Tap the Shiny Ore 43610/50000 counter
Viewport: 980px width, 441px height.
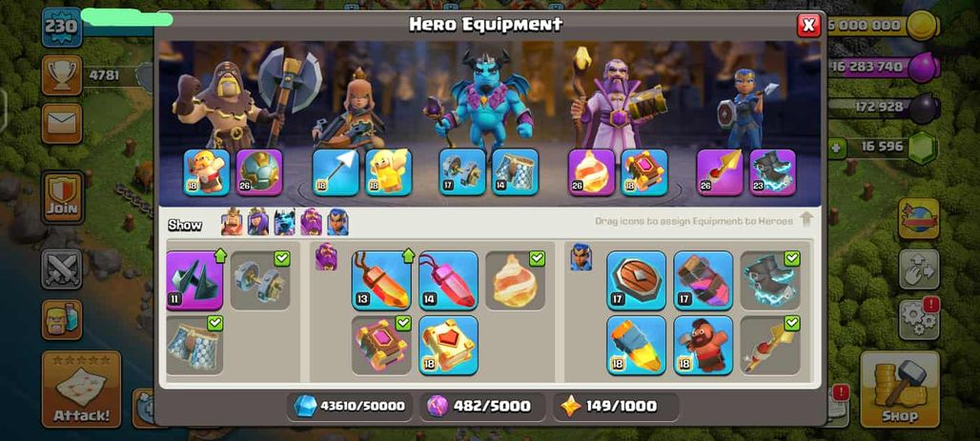[350, 406]
